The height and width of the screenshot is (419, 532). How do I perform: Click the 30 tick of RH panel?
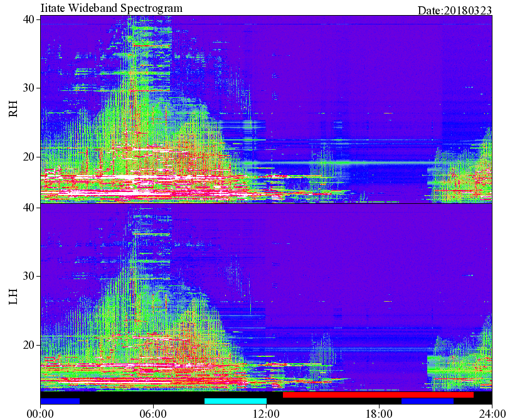(x=28, y=88)
